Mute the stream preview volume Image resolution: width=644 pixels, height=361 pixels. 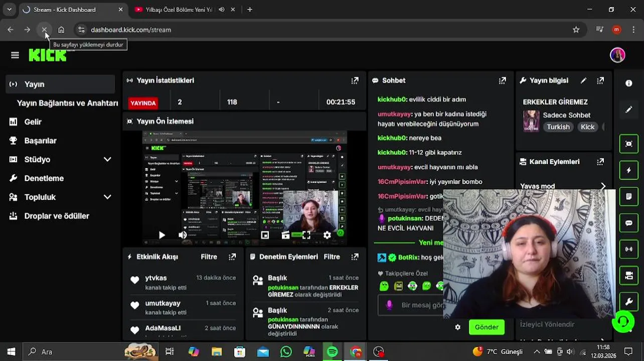pyautogui.click(x=183, y=235)
